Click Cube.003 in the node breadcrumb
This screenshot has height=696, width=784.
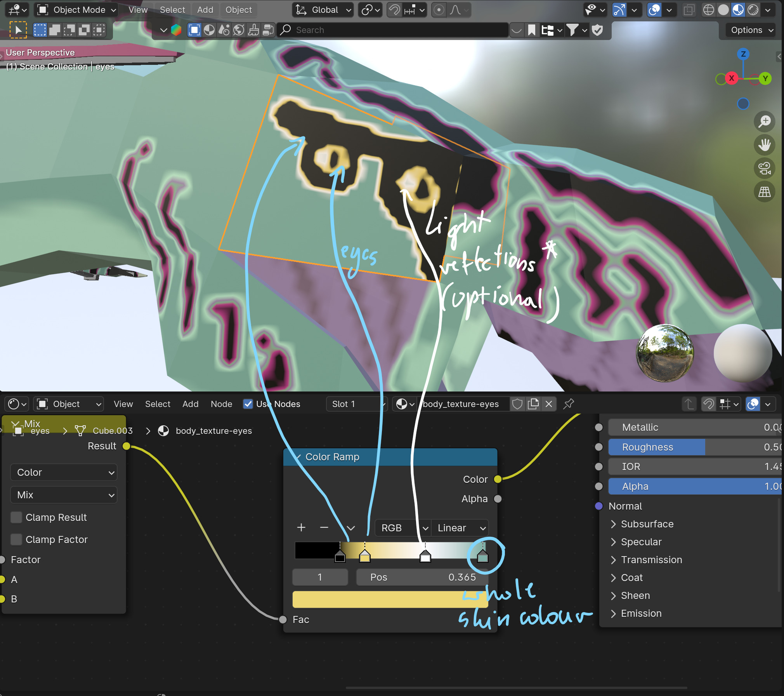pyautogui.click(x=113, y=431)
